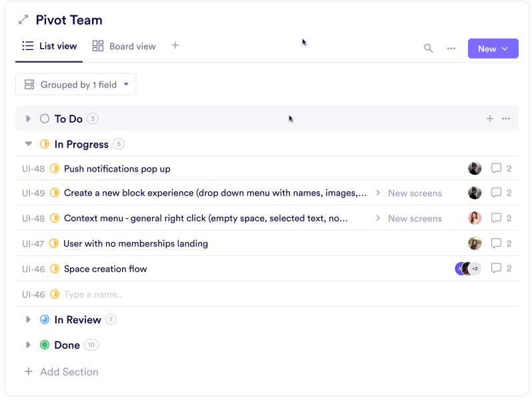Switch to Board view tab
Viewport: 532px width, 403px height.
(124, 46)
